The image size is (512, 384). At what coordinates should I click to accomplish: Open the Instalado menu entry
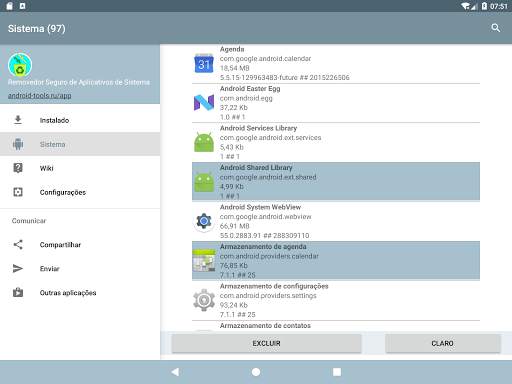(x=80, y=120)
